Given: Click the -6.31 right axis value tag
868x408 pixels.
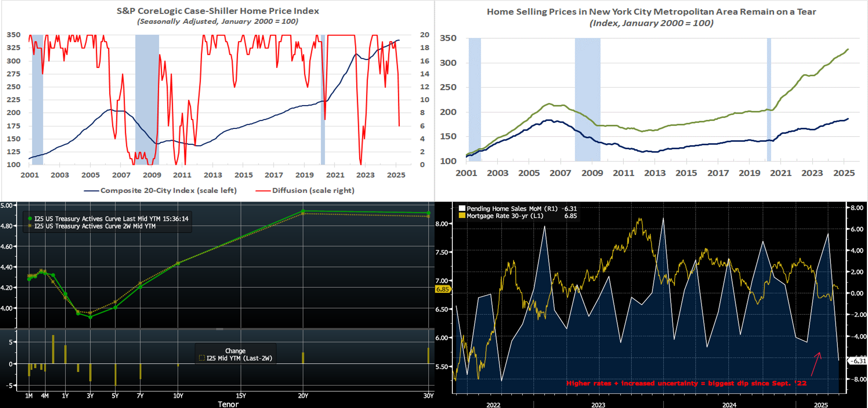Looking at the screenshot, I should click(x=858, y=361).
